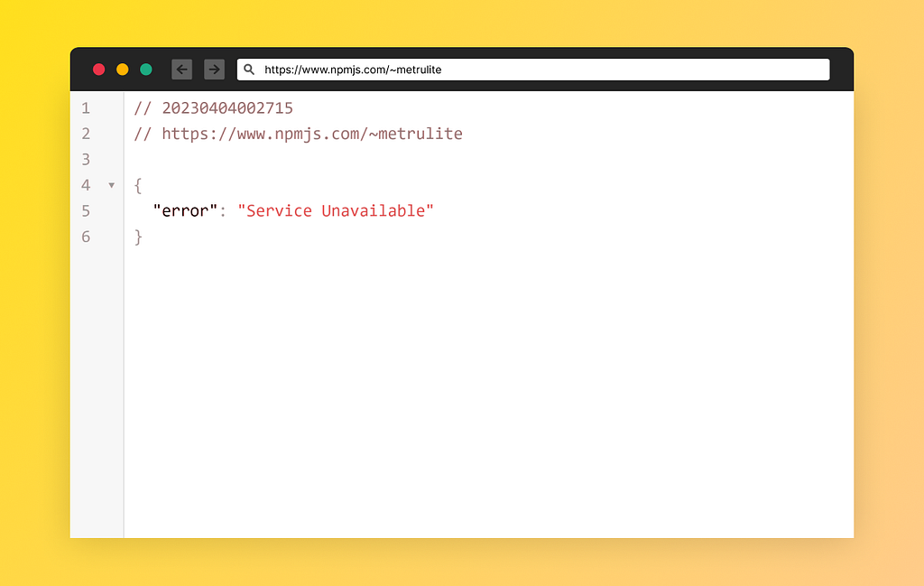Click the red close window dot
Screen dimensions: 924x586
tap(99, 70)
